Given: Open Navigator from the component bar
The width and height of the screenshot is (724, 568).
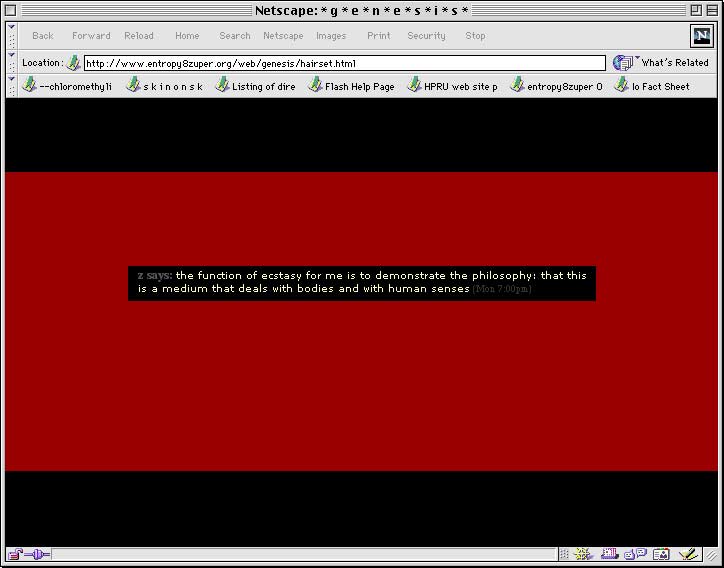Looking at the screenshot, I should [x=585, y=554].
